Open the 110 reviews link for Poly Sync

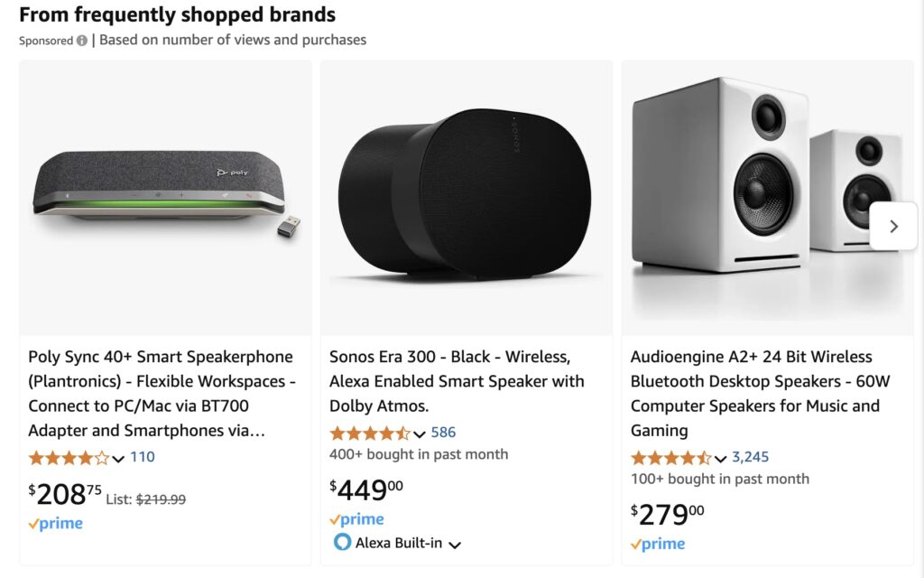click(x=143, y=457)
